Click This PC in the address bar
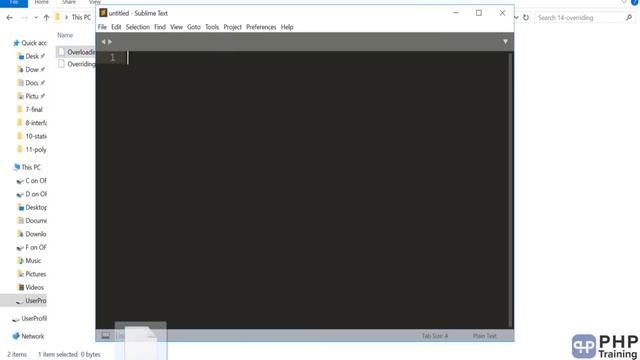This screenshot has height=360, width=640. [81, 17]
